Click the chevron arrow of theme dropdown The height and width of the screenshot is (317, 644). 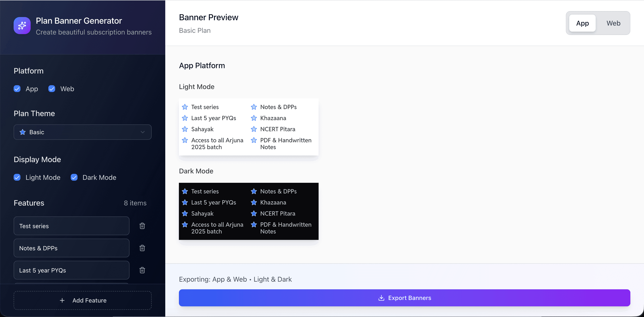pyautogui.click(x=142, y=132)
